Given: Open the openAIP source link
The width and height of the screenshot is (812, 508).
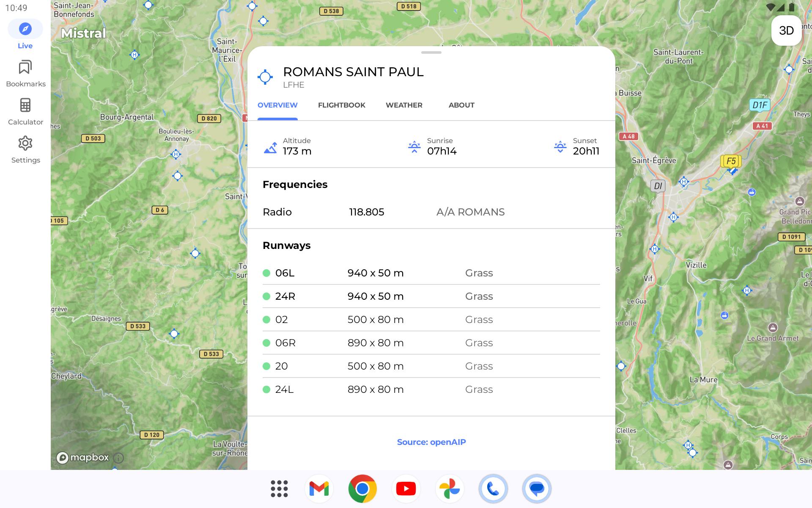Looking at the screenshot, I should pos(431,442).
